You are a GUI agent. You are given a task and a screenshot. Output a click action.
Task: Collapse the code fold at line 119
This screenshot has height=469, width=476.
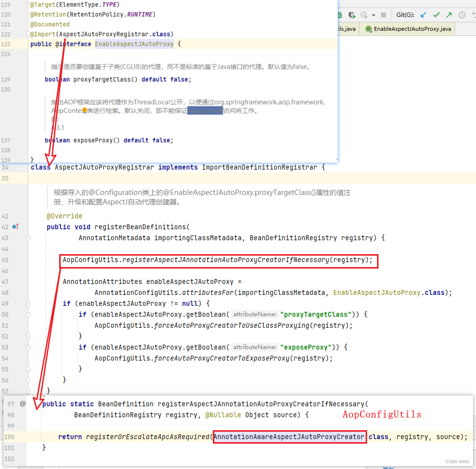tap(28, 5)
